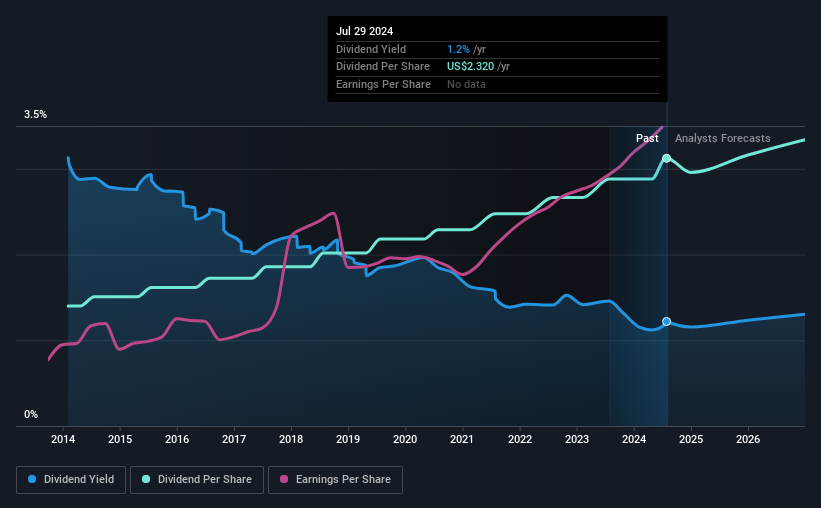
Task: Select the teal dividend per share data point
Action: [667, 158]
